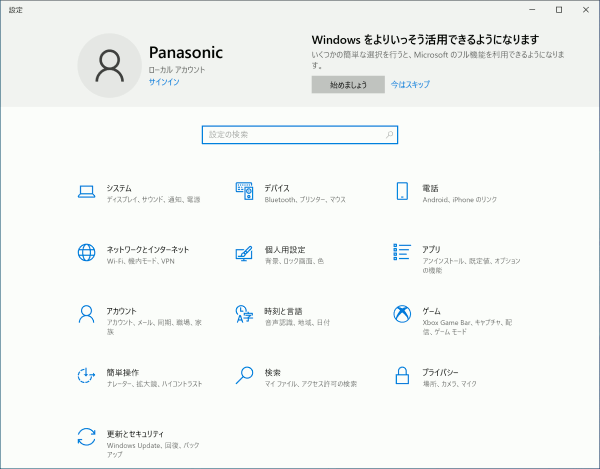Image resolution: width=600 pixels, height=469 pixels.
Task: Click the Windows Update description text
Action: tap(153, 450)
